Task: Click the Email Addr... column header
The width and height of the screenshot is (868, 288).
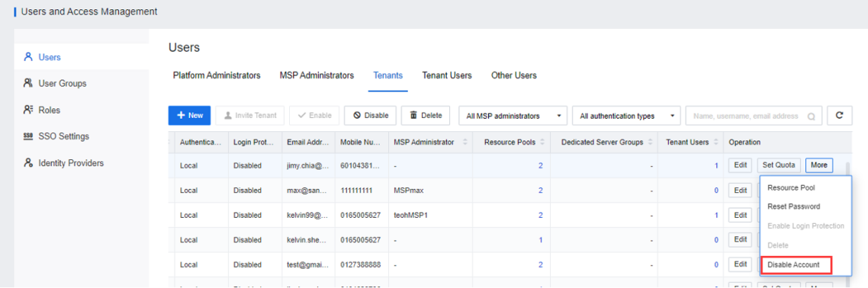Action: pyautogui.click(x=308, y=142)
